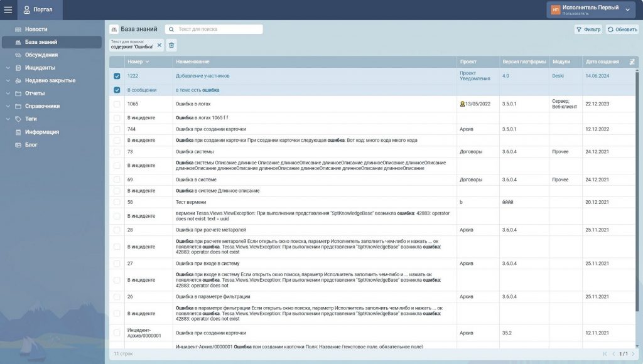Select checkbox for row 744
643x364 pixels.
117,129
